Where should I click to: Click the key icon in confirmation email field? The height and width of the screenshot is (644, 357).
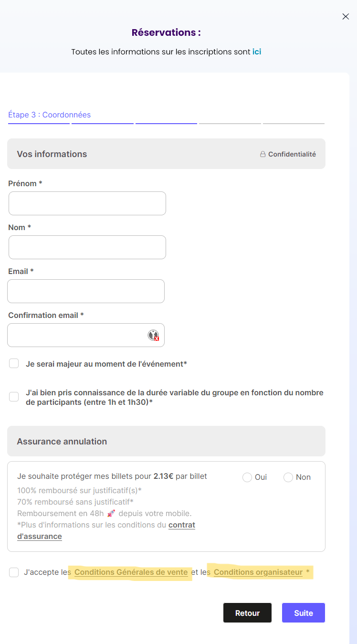point(153,336)
